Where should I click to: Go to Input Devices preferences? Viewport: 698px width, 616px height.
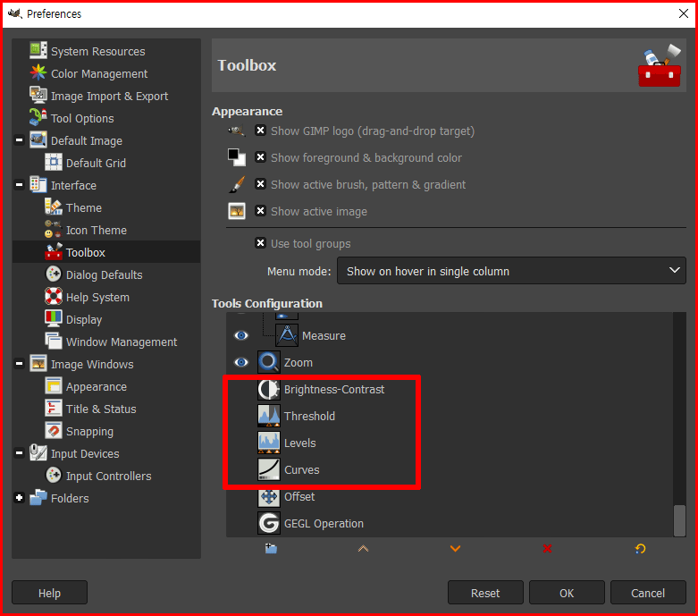click(x=85, y=454)
